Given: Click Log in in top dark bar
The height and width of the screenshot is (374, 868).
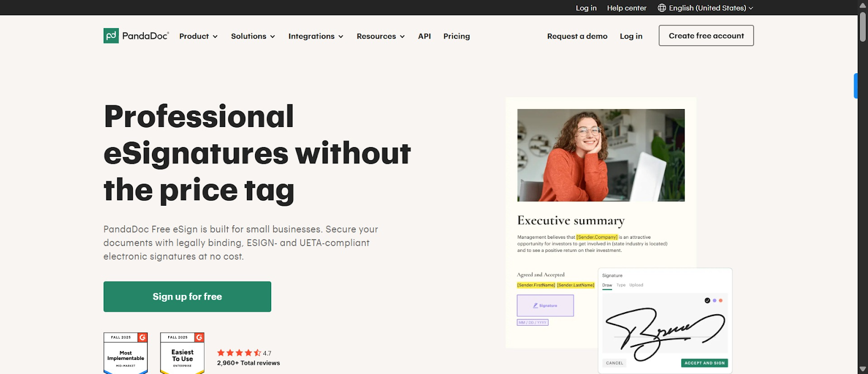Looking at the screenshot, I should (x=586, y=8).
